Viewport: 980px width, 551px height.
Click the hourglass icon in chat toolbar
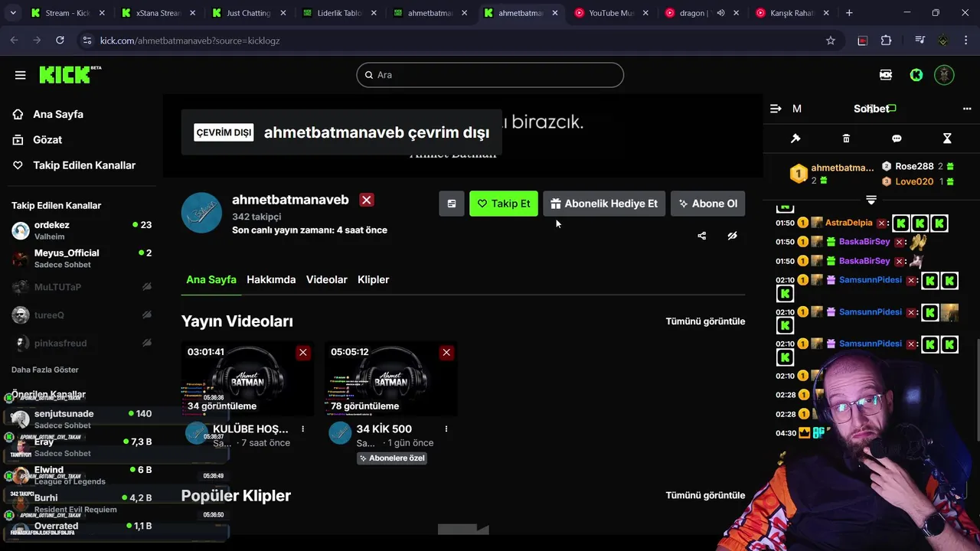point(947,139)
